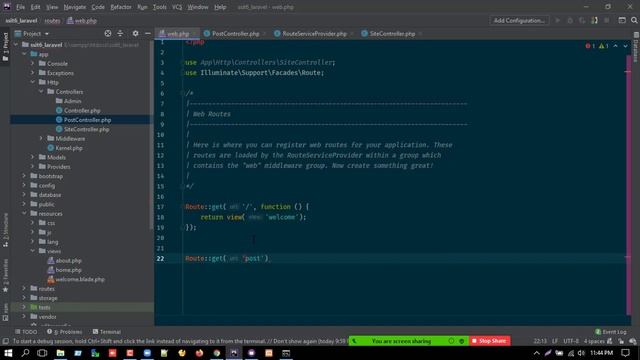Hide the Project tool window
The image size is (640, 360).
(x=148, y=33)
